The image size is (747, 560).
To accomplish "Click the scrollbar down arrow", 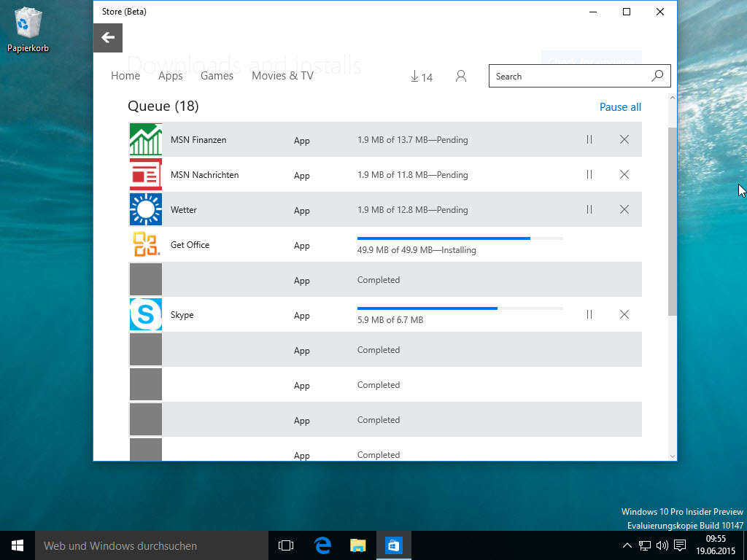I will pyautogui.click(x=673, y=456).
